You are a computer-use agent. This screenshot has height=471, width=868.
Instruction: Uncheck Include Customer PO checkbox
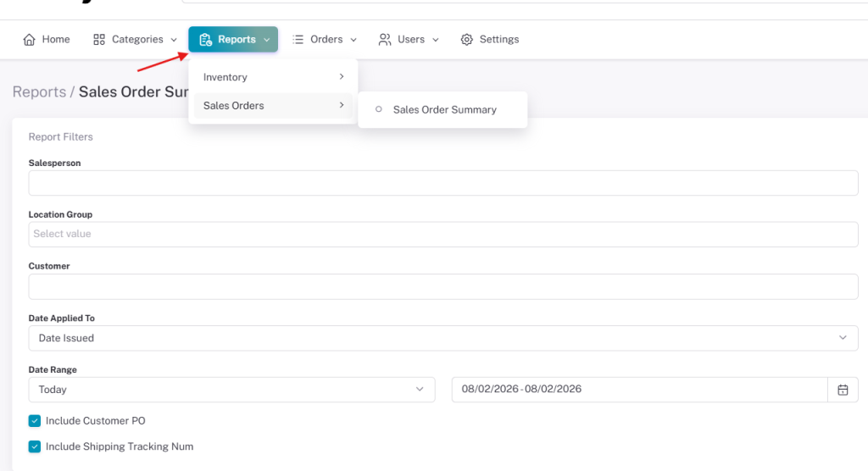point(34,421)
